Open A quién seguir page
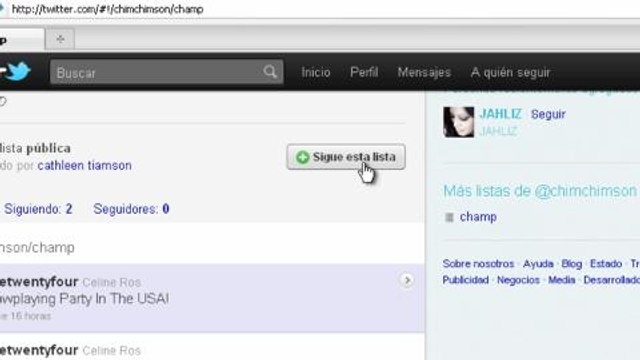The width and height of the screenshot is (640, 360). coord(510,72)
